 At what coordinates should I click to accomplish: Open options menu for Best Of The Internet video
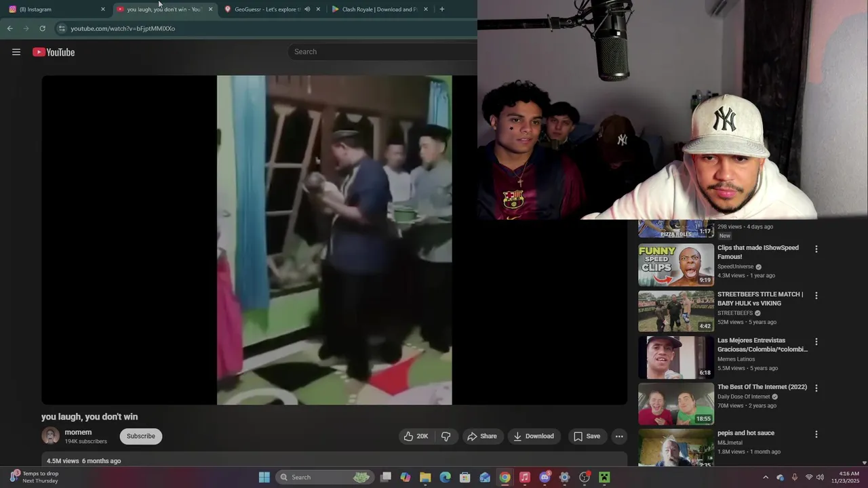[816, 388]
